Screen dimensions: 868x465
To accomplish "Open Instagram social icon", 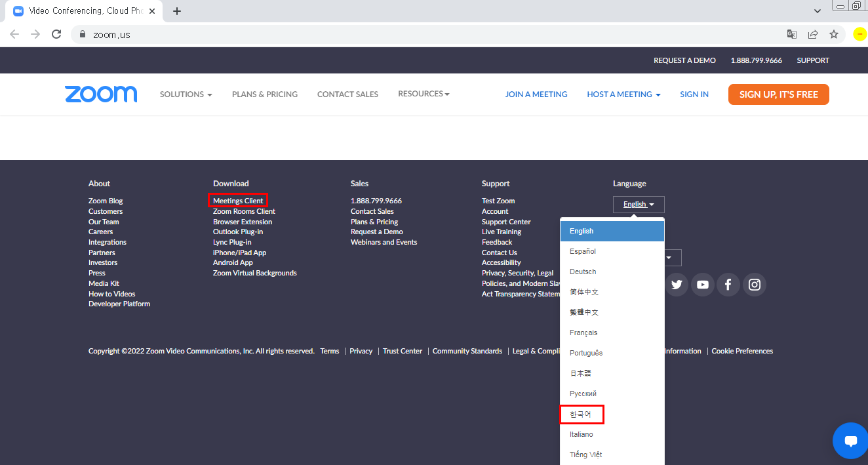I will pos(755,285).
